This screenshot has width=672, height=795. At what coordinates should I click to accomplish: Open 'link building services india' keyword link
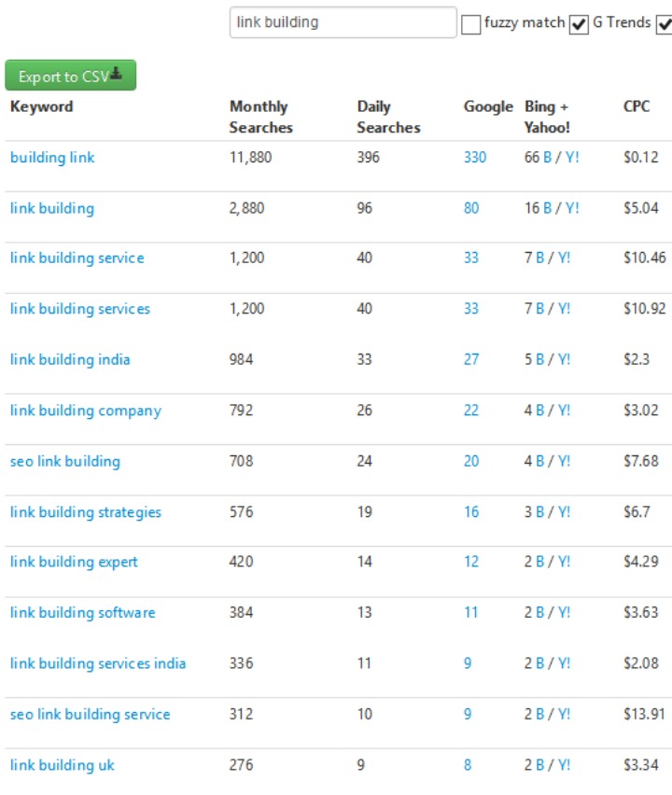coord(97,663)
